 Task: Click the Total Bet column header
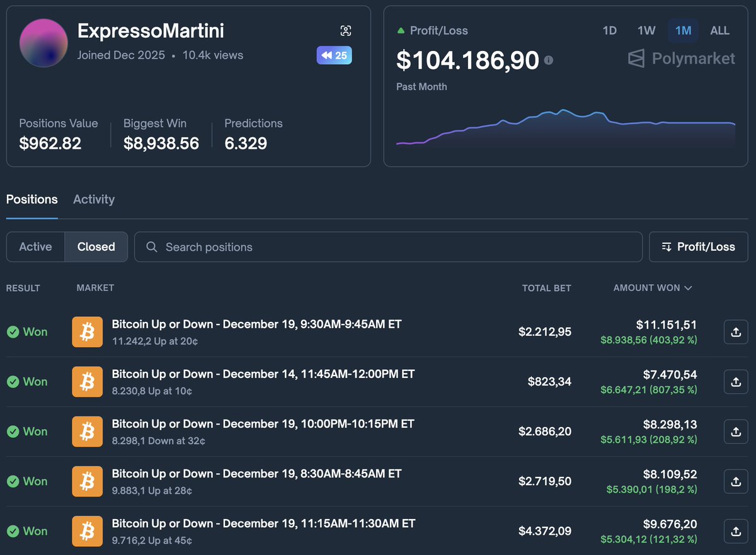[x=547, y=288]
